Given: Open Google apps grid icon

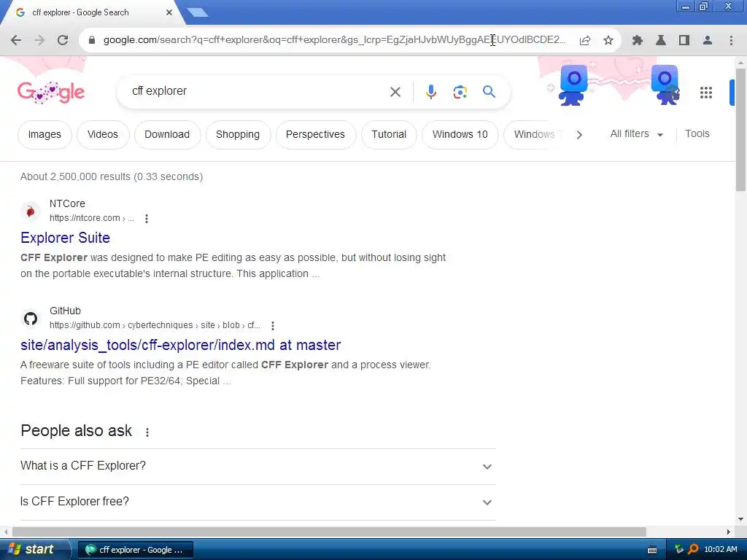Looking at the screenshot, I should (x=706, y=93).
